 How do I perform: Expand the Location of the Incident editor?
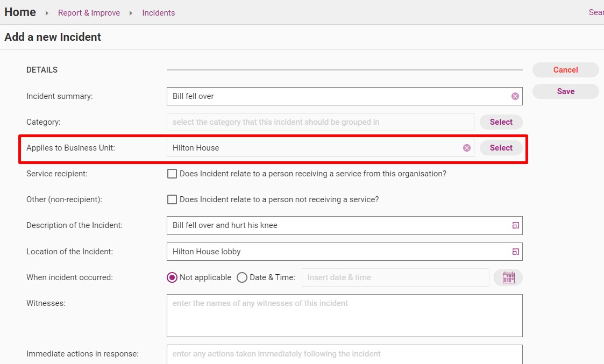point(515,252)
